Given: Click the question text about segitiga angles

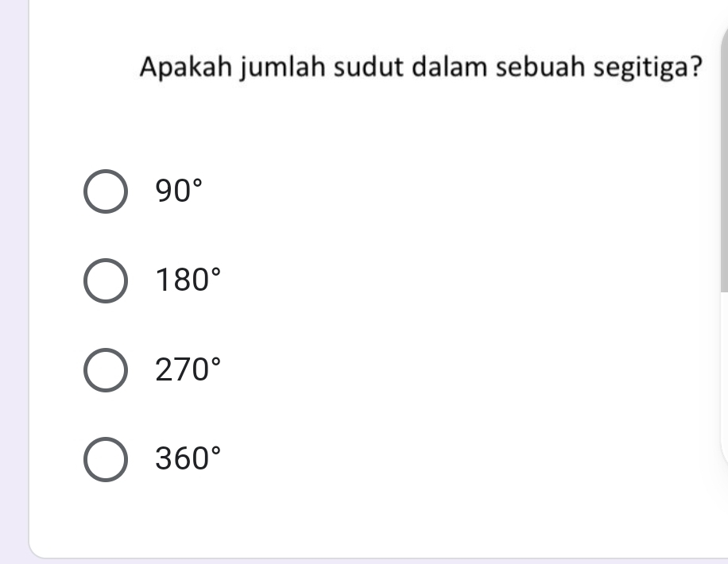Looking at the screenshot, I should click(x=420, y=67).
